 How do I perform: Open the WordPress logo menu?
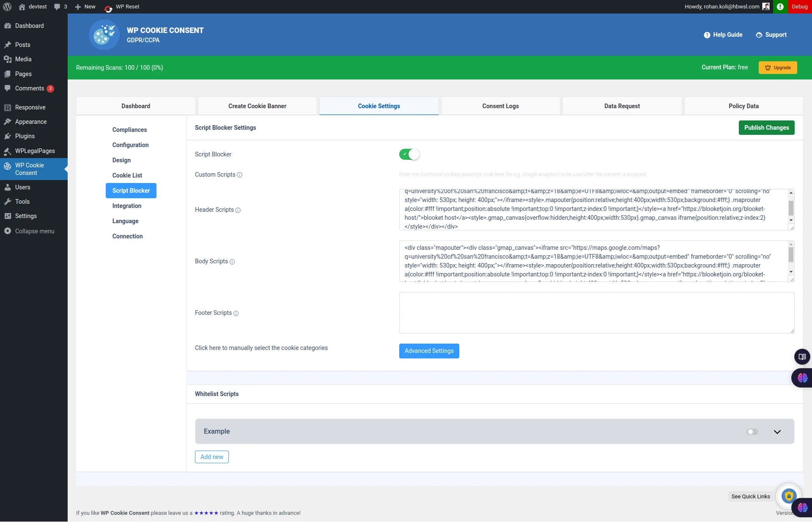pyautogui.click(x=7, y=7)
